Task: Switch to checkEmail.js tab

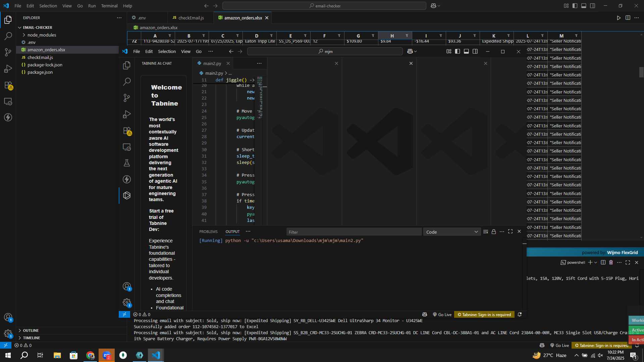Action: point(191,18)
